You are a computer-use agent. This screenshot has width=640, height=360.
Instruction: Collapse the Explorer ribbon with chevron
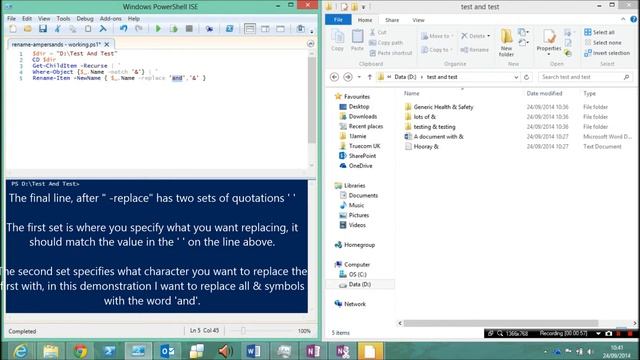tap(623, 19)
